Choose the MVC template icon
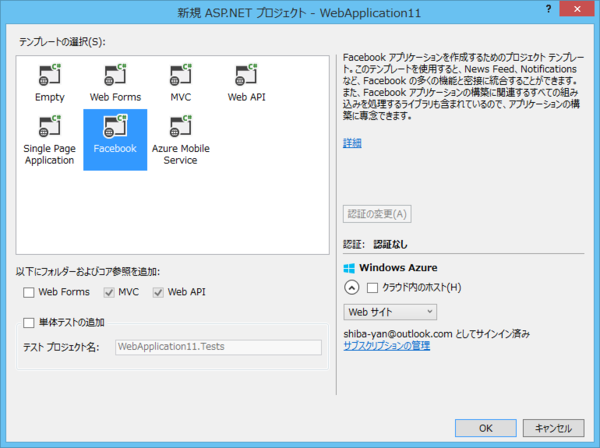600x448 pixels. [181, 75]
